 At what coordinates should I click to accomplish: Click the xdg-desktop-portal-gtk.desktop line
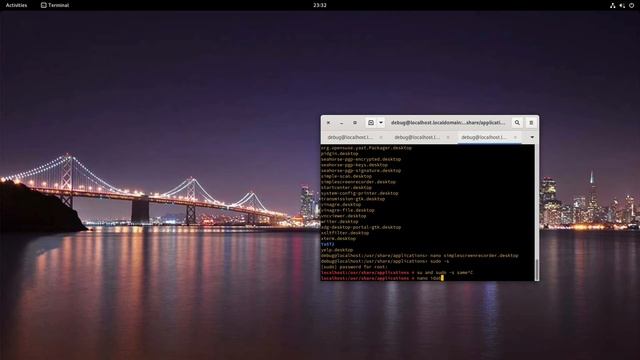tap(361, 227)
